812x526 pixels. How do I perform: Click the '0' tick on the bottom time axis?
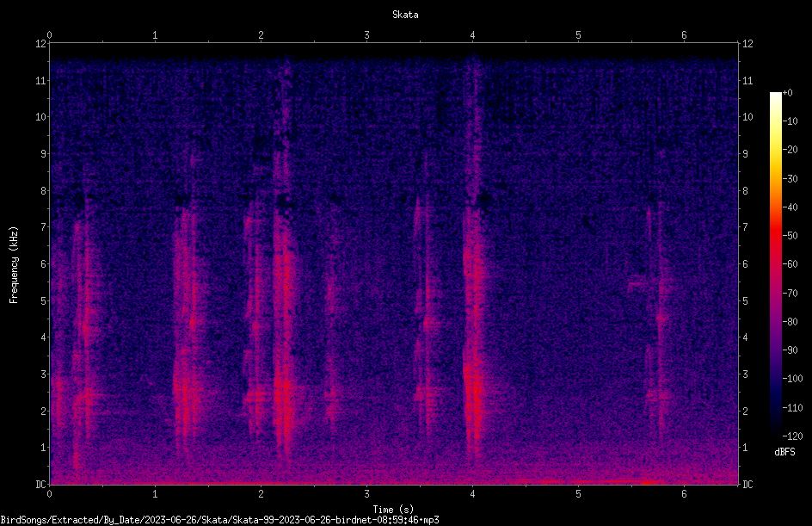pyautogui.click(x=49, y=494)
